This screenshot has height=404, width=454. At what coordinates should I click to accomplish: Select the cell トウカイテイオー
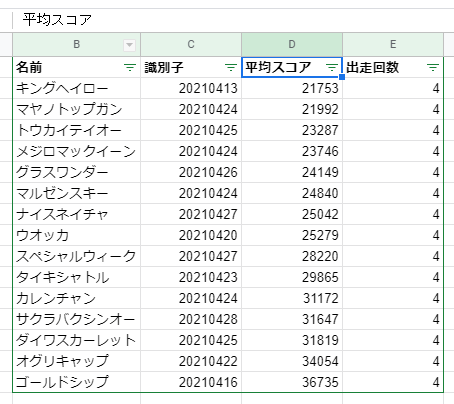(77, 130)
